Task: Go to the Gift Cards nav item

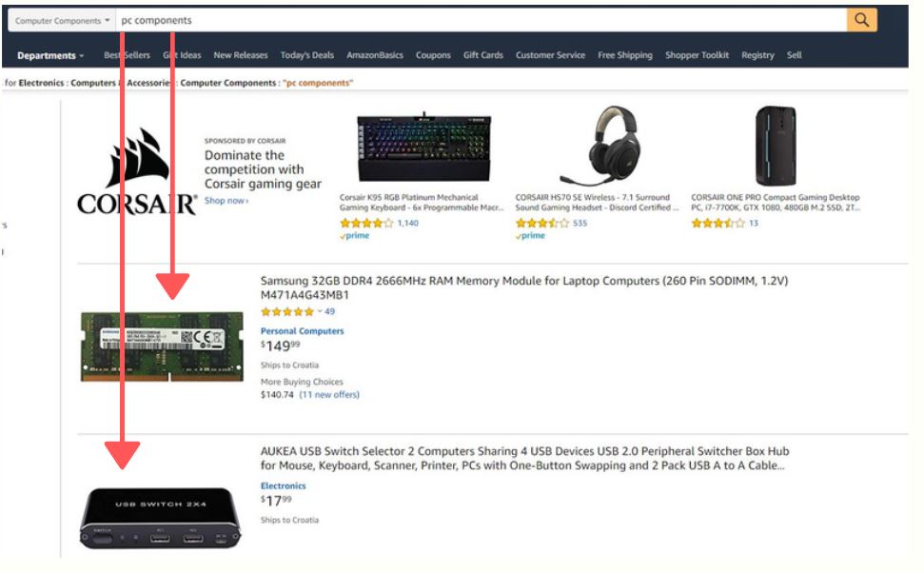Action: click(483, 55)
